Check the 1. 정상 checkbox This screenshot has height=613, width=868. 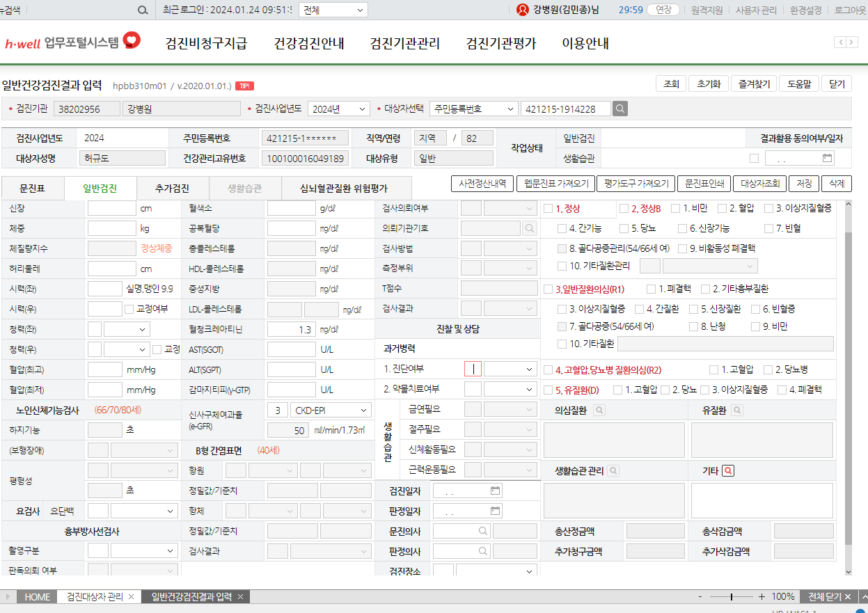pos(549,208)
